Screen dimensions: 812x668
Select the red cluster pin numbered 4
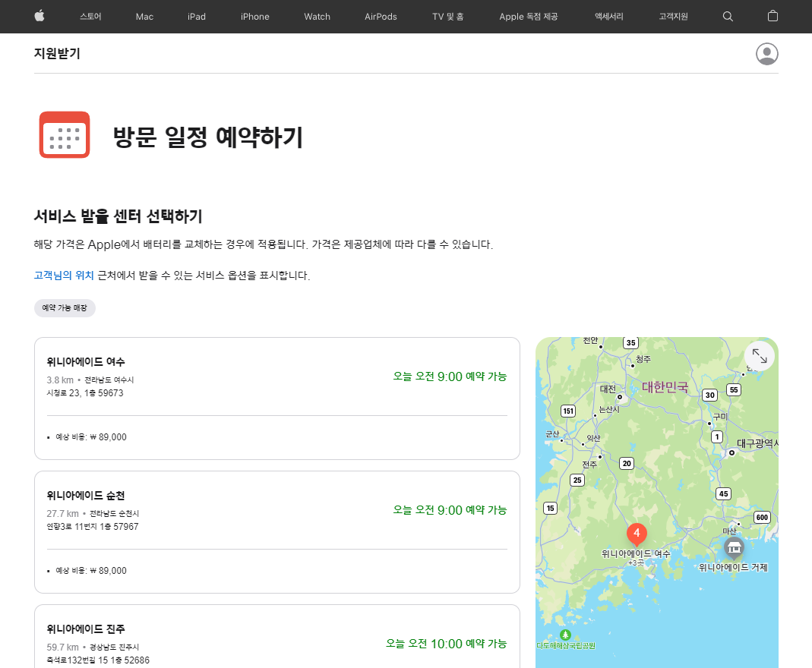(637, 534)
